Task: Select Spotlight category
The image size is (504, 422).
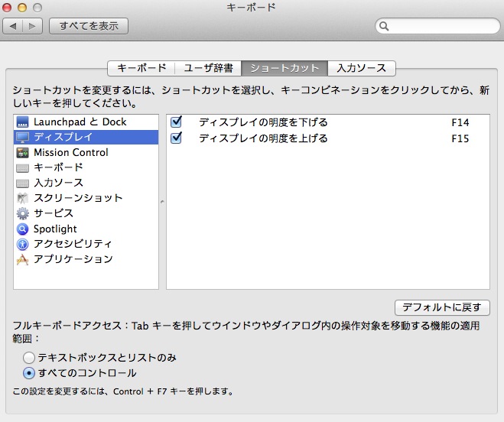Action: [x=86, y=229]
